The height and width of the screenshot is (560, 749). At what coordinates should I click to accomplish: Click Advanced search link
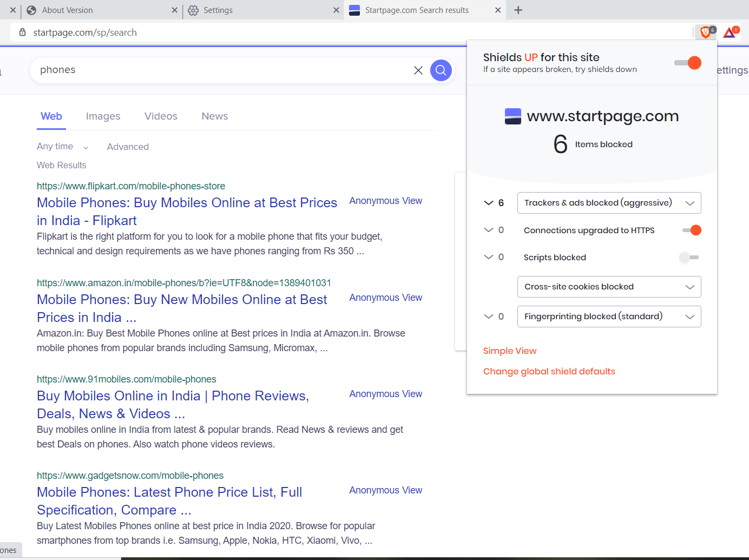[128, 147]
